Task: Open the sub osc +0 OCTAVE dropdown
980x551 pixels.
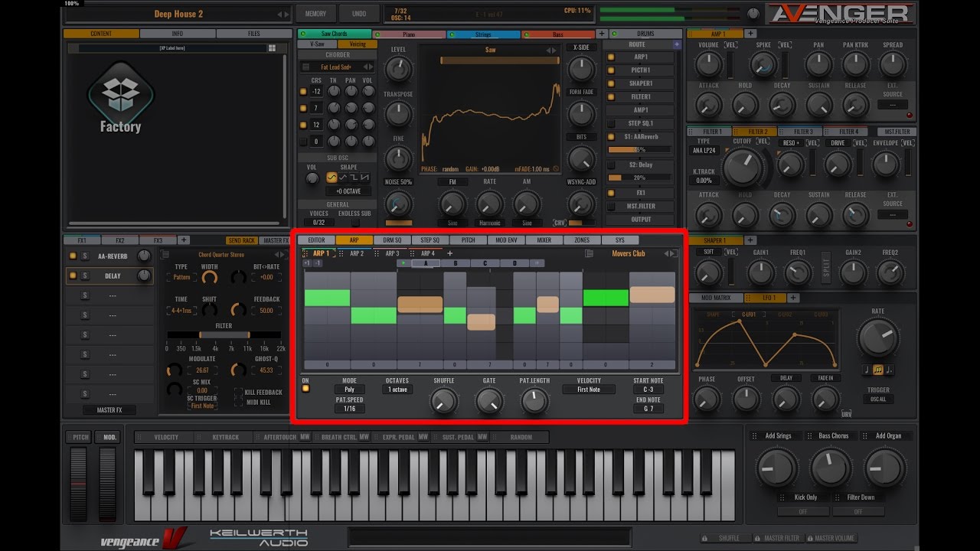Action: (348, 191)
